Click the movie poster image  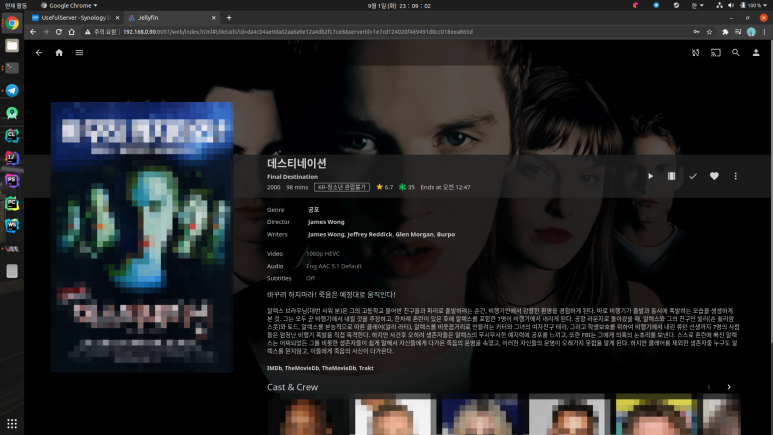pos(142,237)
